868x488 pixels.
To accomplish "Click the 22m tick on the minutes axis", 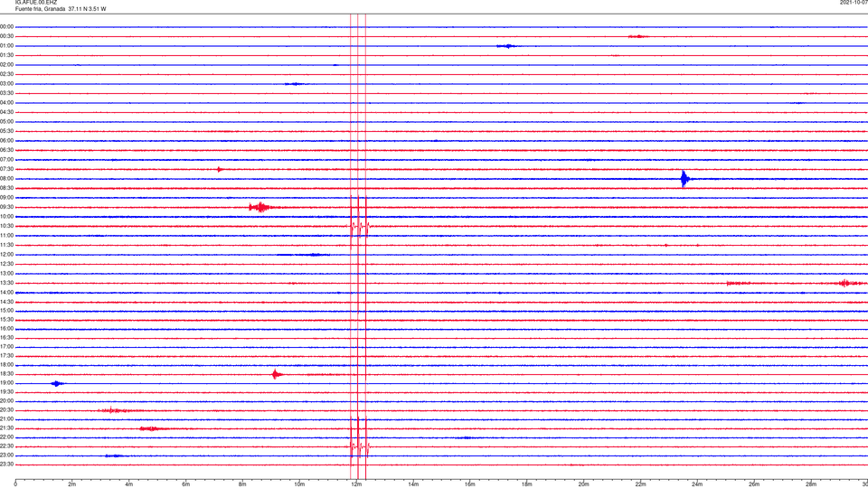I will [640, 484].
